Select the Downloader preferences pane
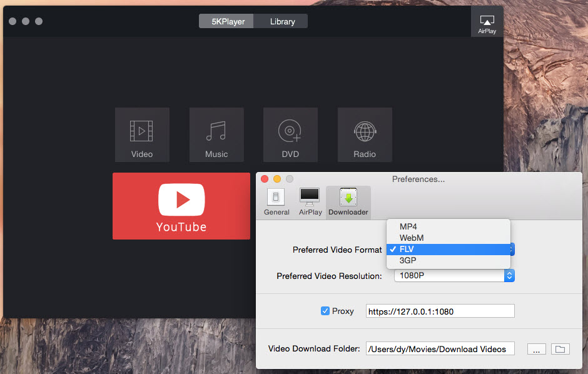Image resolution: width=588 pixels, height=374 pixels. [348, 203]
